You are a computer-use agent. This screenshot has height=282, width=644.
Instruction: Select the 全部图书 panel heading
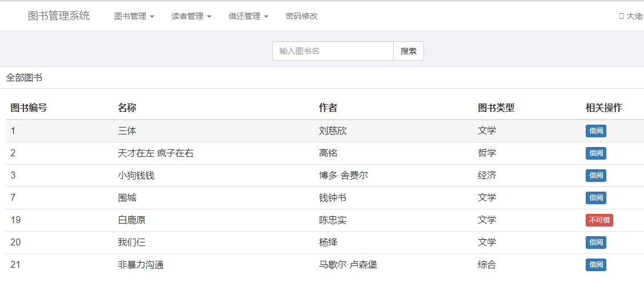pyautogui.click(x=24, y=78)
